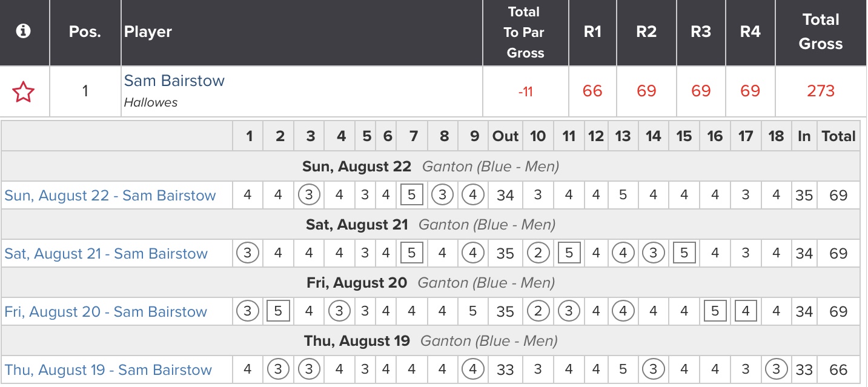The height and width of the screenshot is (387, 868).
Task: Click the R4 column header
Action: click(750, 32)
